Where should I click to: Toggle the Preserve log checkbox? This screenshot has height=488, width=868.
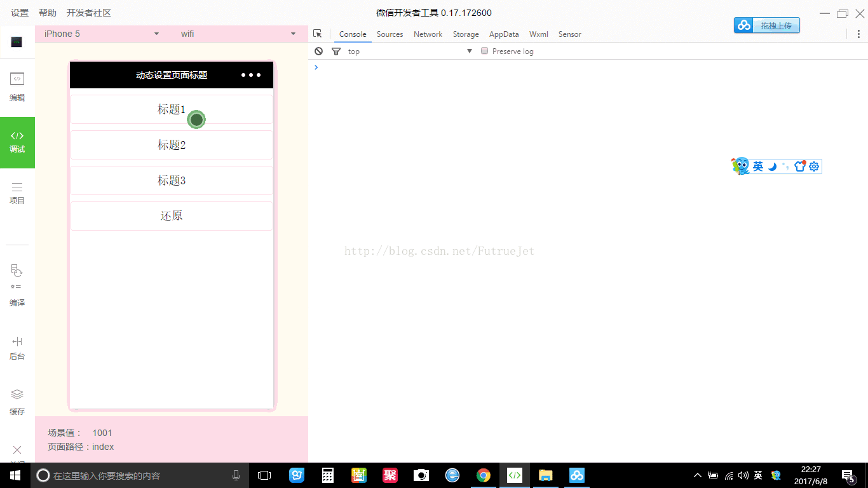pos(485,51)
